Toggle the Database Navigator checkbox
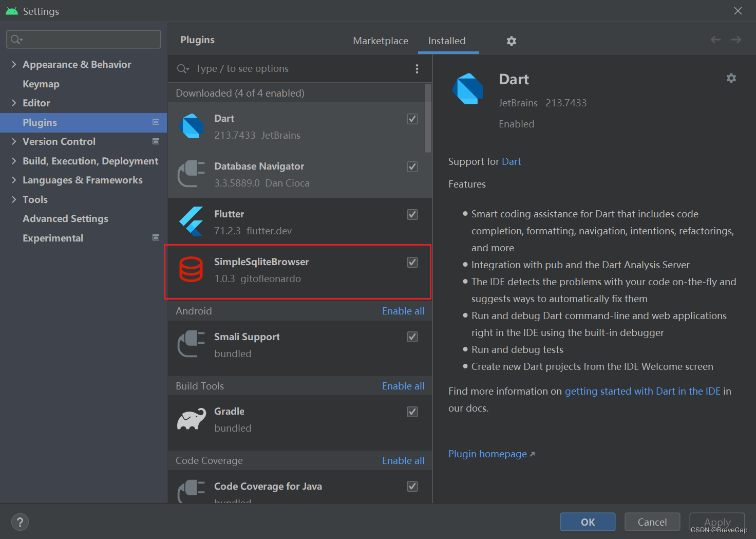The width and height of the screenshot is (756, 539). click(412, 167)
